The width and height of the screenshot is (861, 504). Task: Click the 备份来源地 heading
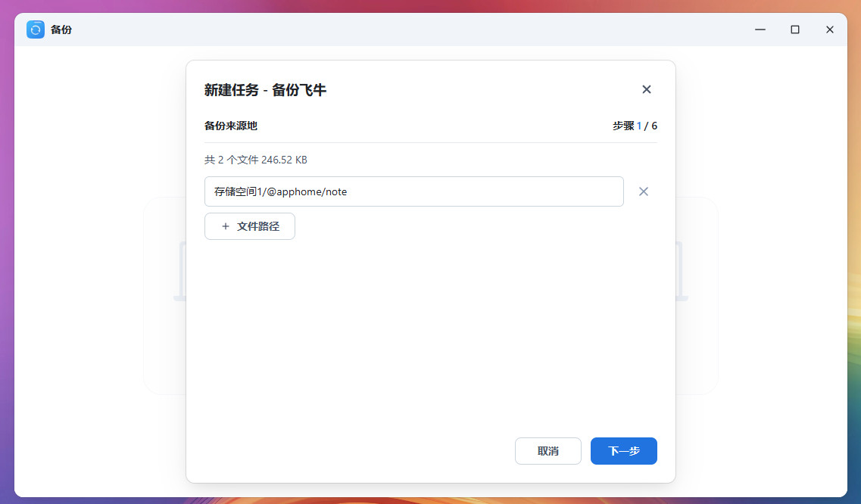click(231, 126)
